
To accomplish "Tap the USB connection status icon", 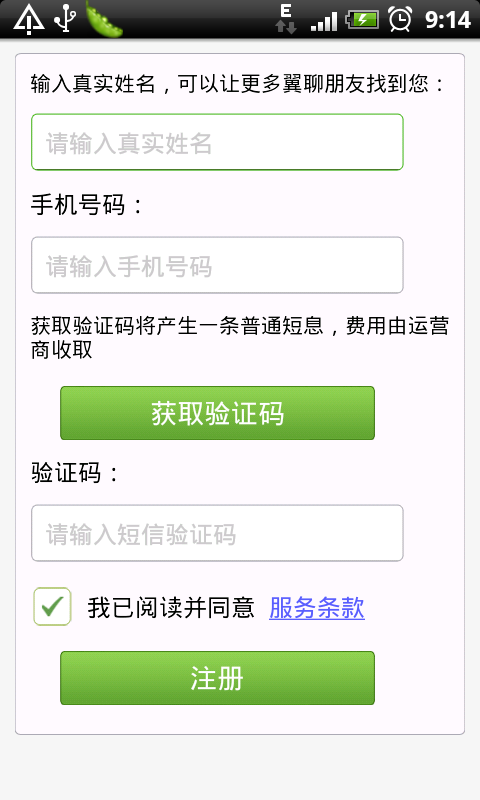I will click(x=65, y=18).
